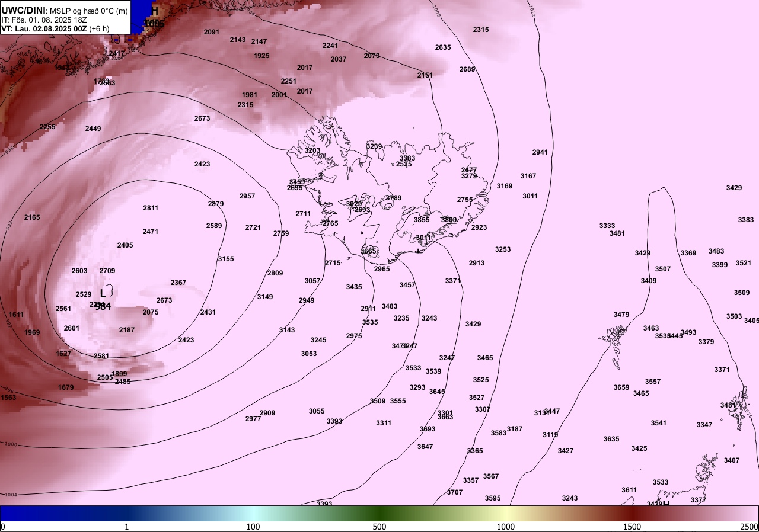Click the height value 1969

(32, 332)
